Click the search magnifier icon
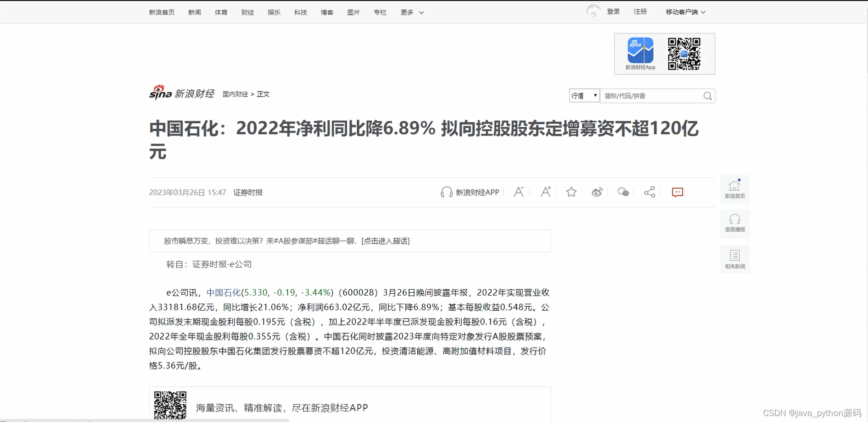Screen dimensions: 868x422 click(x=708, y=96)
